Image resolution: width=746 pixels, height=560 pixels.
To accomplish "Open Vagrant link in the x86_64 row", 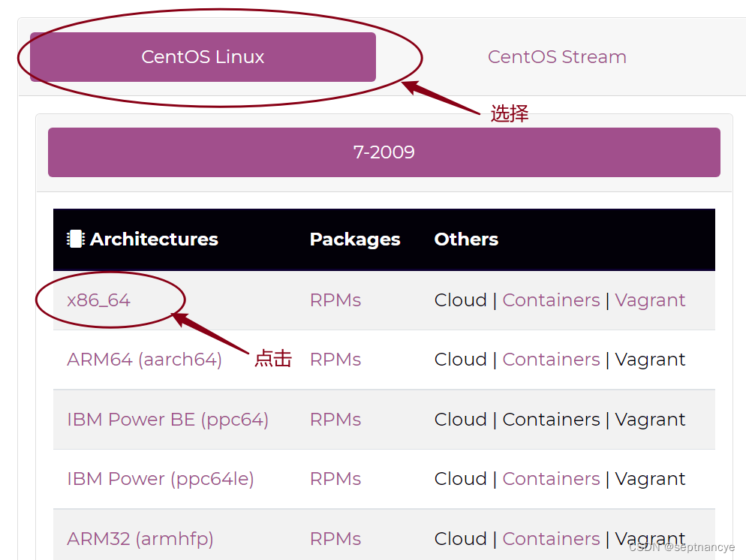I will point(650,300).
